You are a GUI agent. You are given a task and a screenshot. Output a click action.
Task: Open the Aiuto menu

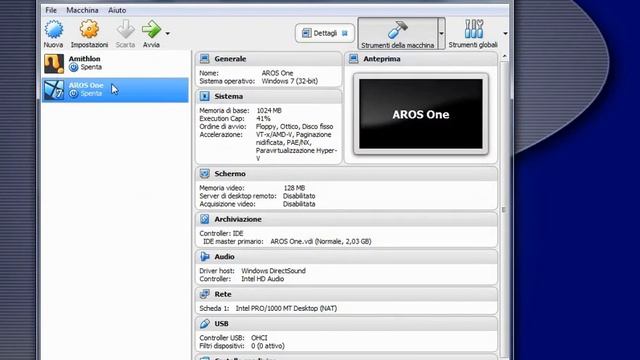(117, 10)
